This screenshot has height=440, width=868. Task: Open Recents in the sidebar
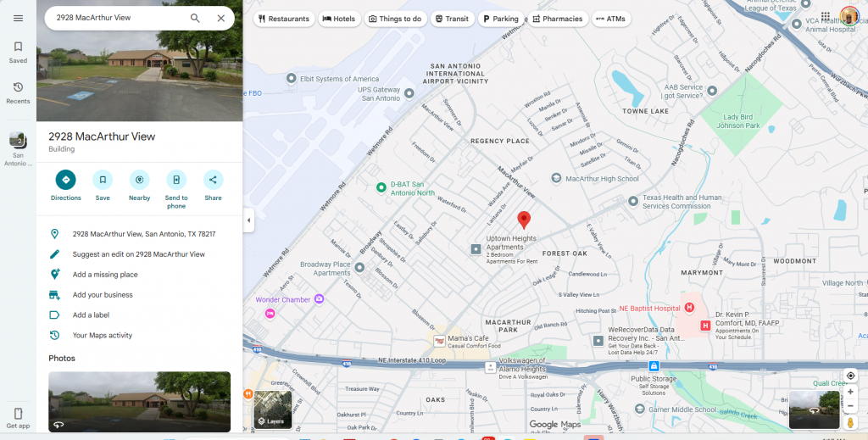click(18, 92)
